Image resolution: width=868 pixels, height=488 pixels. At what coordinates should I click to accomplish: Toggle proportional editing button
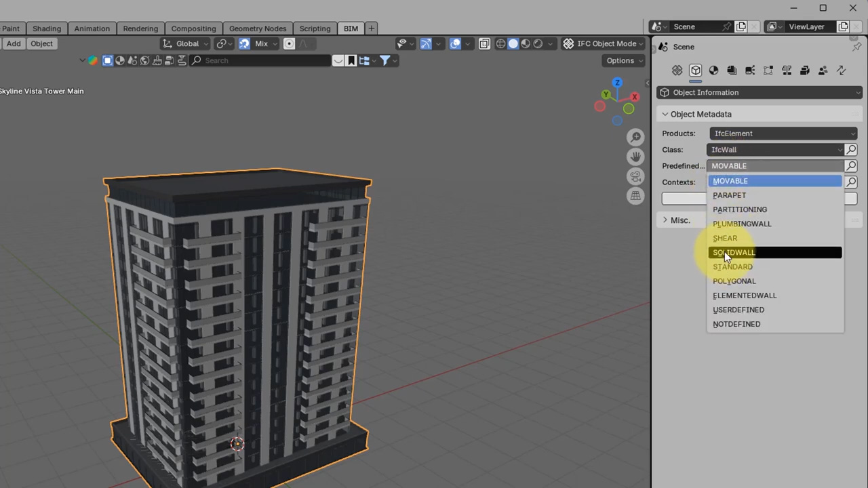290,44
